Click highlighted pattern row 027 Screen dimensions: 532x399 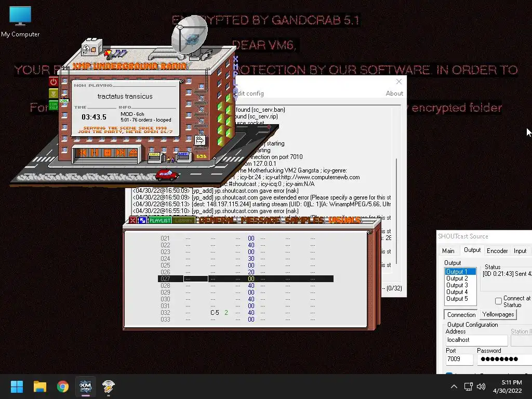246,279
